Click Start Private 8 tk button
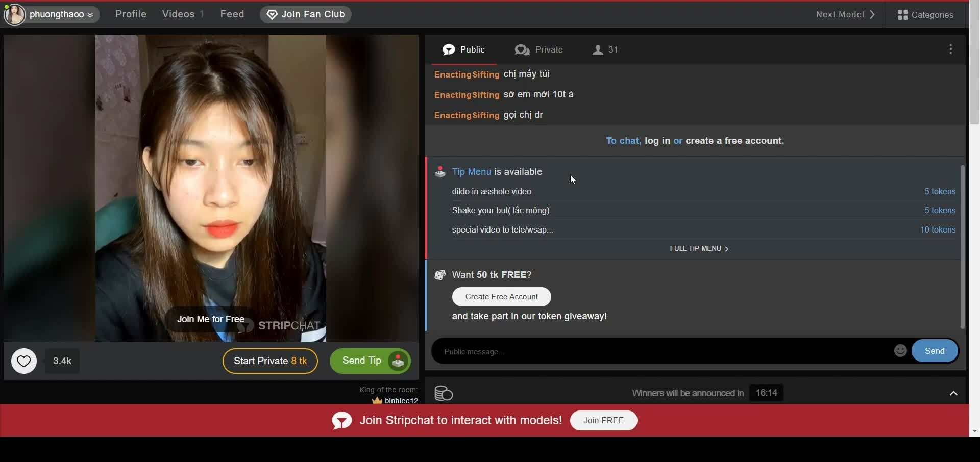This screenshot has width=980, height=462. tap(270, 361)
